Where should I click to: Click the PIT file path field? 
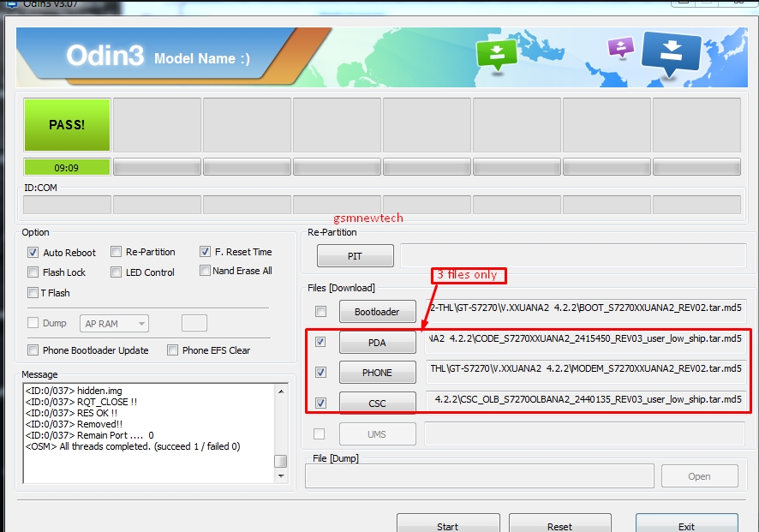(573, 255)
